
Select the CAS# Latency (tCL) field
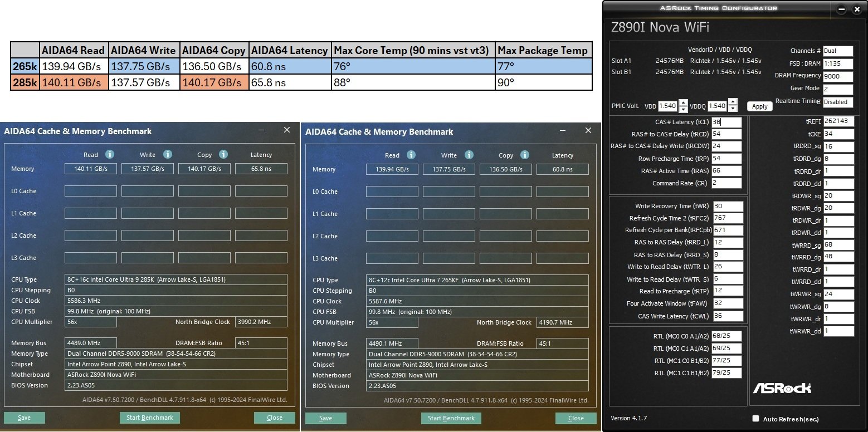pyautogui.click(x=726, y=122)
